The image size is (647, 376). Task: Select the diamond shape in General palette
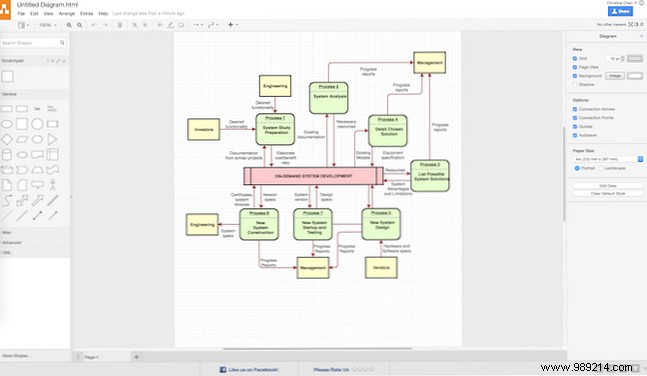pos(7,140)
